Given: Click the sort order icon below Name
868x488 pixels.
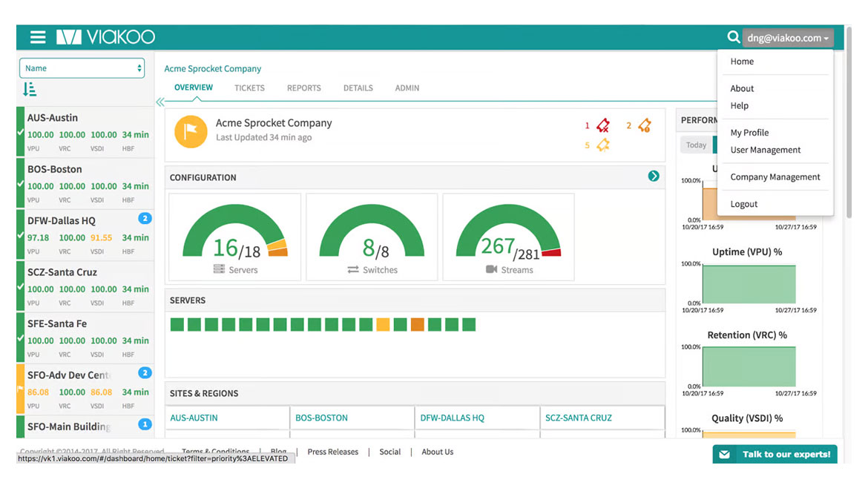Looking at the screenshot, I should click(x=30, y=90).
